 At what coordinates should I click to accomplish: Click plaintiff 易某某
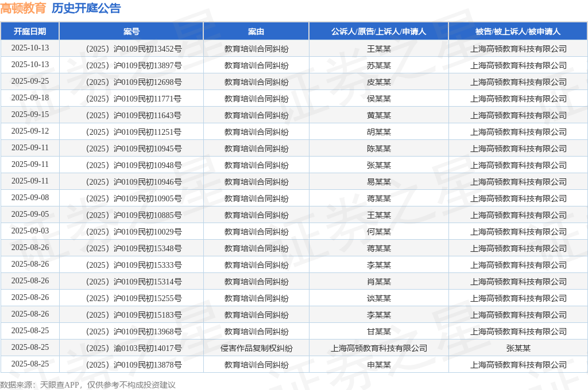[379, 182]
